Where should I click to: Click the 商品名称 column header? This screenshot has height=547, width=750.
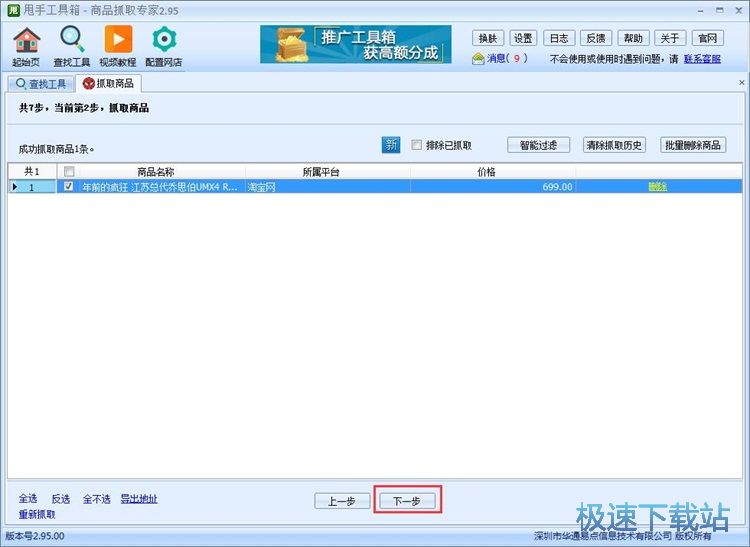[156, 172]
